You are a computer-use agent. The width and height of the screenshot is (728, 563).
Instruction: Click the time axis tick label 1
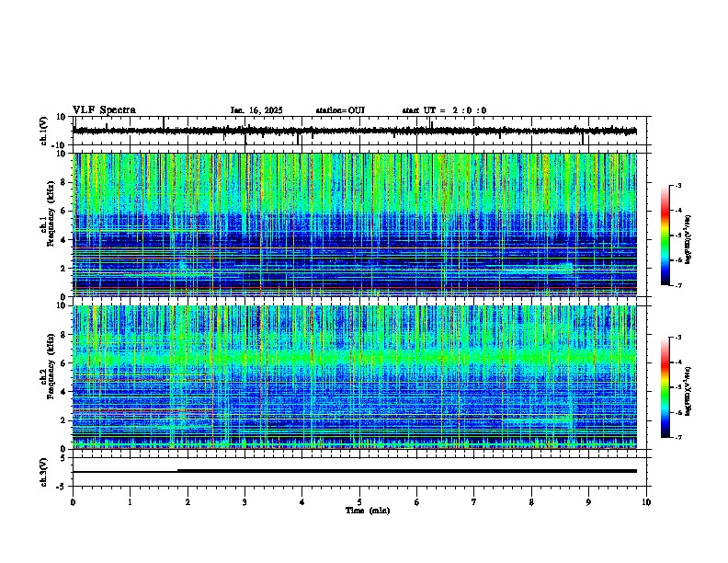[x=130, y=502]
